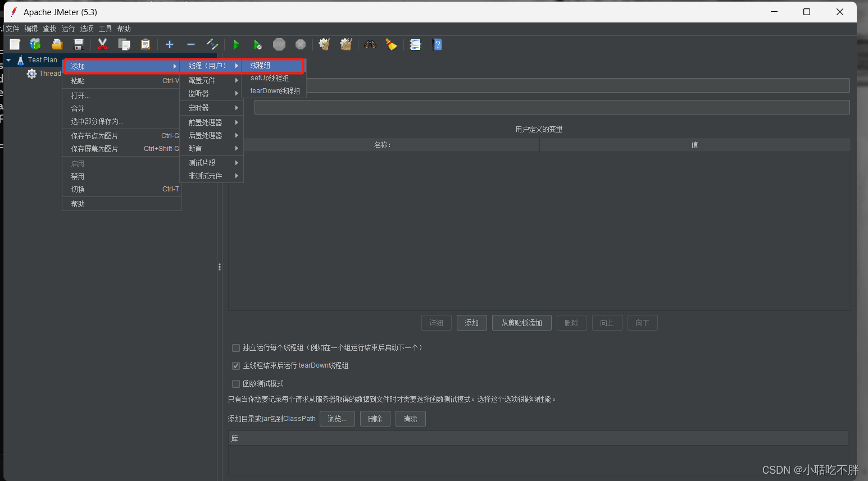Enable 函数测试模式 checkbox
This screenshot has height=481, width=868.
236,384
